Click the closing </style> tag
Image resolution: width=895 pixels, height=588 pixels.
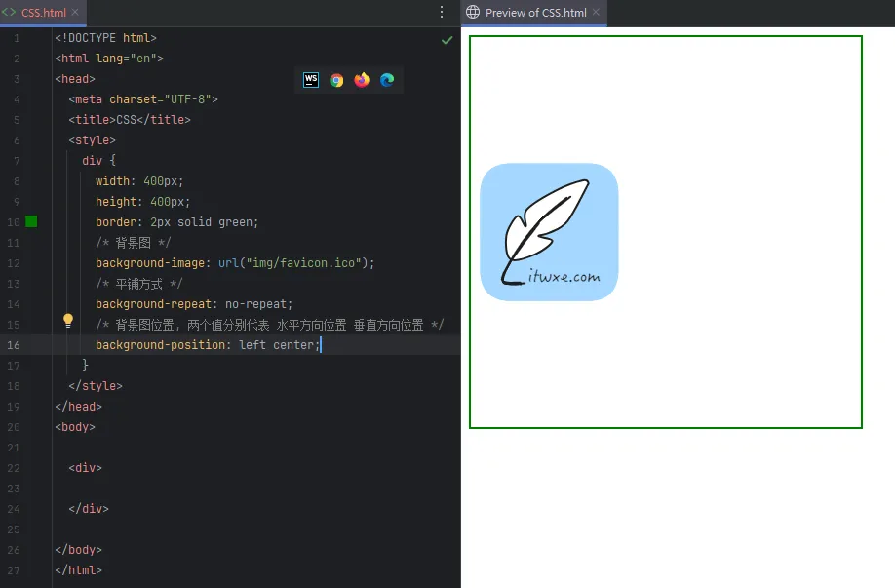tap(96, 386)
